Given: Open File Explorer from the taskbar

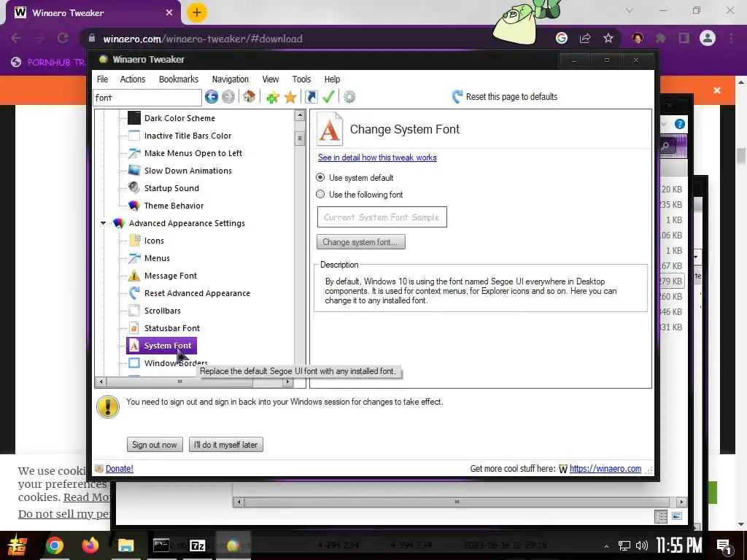Looking at the screenshot, I should click(125, 545).
